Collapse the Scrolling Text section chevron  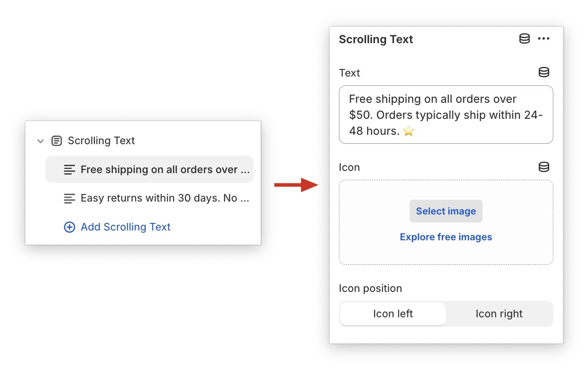click(40, 141)
